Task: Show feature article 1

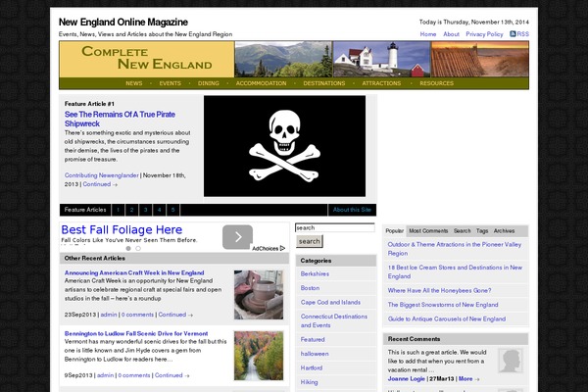Action: (118, 210)
